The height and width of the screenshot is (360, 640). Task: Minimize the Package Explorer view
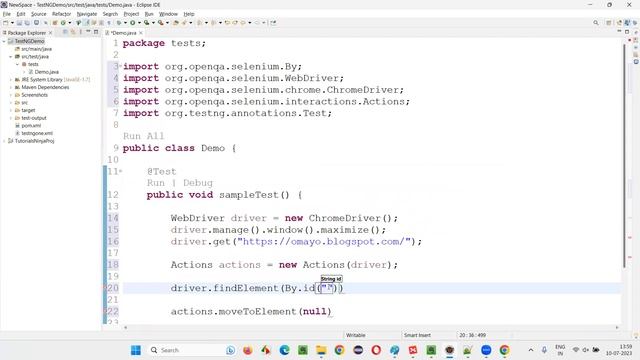(88, 32)
